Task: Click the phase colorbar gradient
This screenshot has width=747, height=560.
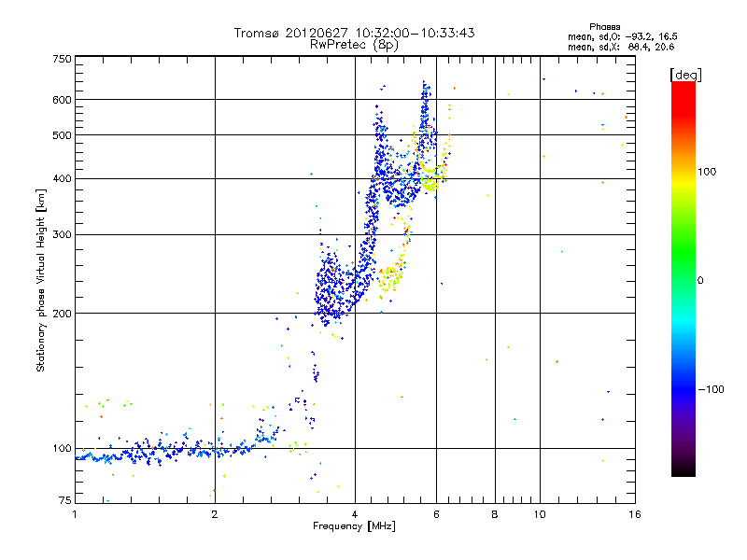Action: coord(684,278)
